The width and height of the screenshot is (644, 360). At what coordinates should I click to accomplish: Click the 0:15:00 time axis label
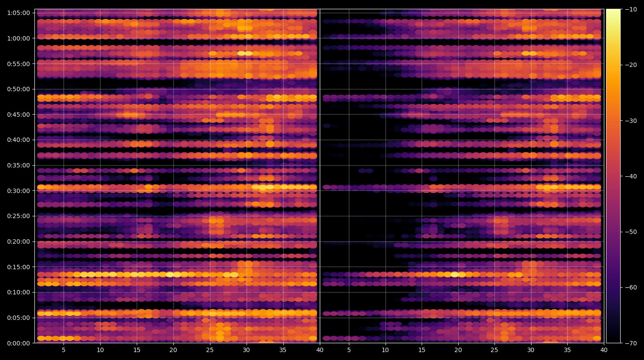click(x=19, y=267)
